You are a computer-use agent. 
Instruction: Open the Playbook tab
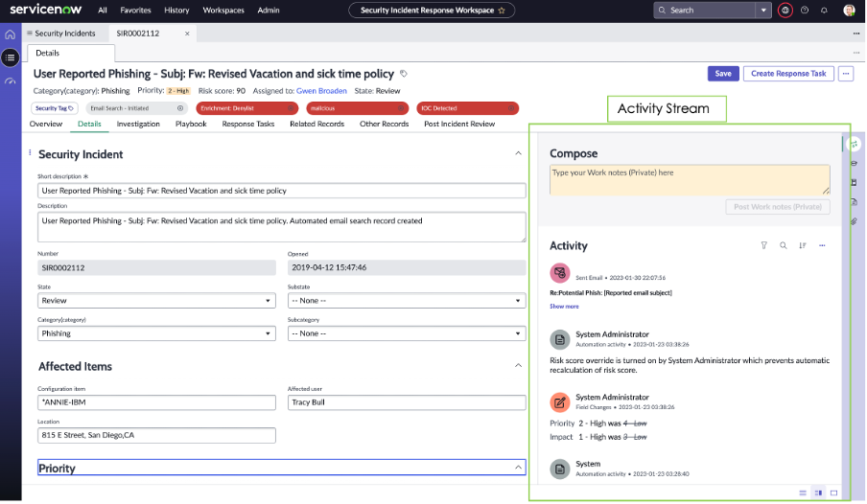(191, 124)
